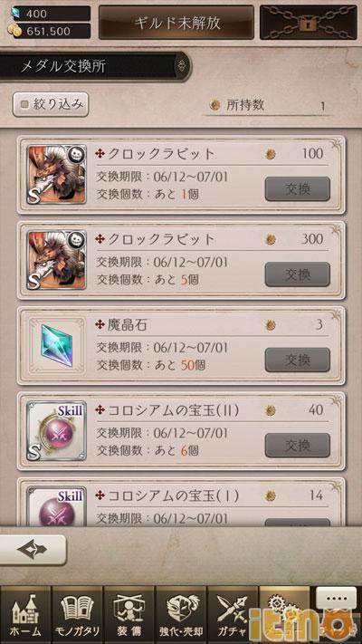Tap the 魔晶石 crystal item icon
This screenshot has height=644, width=362.
(57, 345)
